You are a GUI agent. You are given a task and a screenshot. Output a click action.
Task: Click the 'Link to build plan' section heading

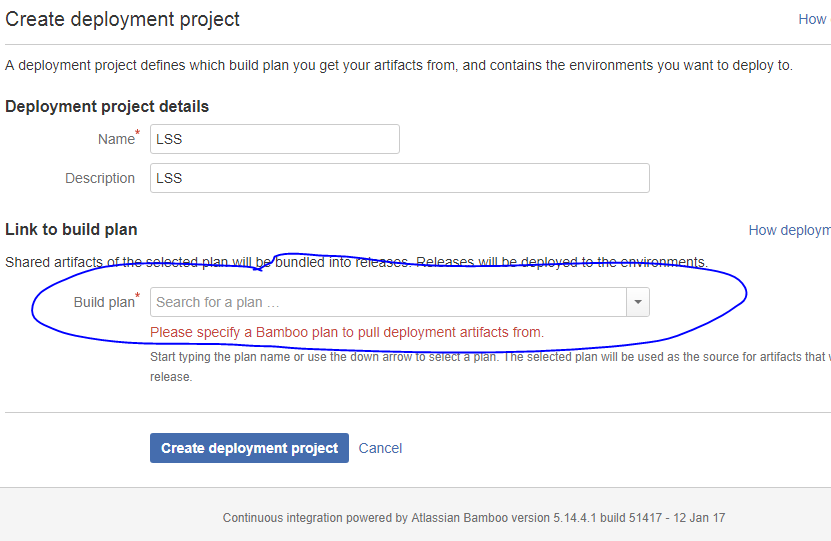[x=71, y=229]
